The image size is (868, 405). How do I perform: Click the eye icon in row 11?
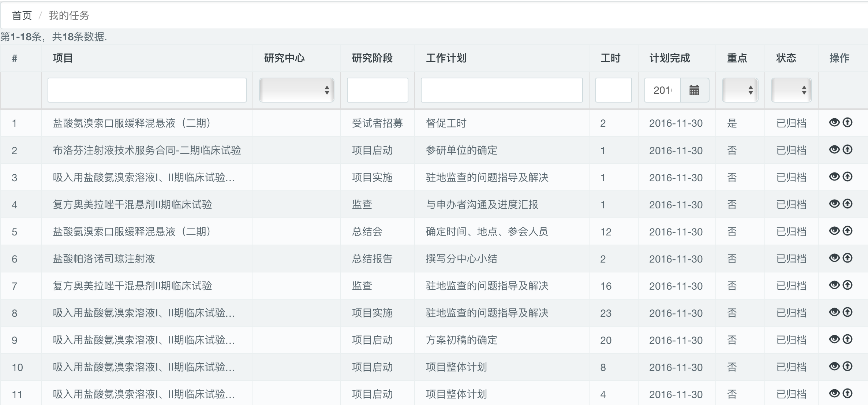(834, 393)
